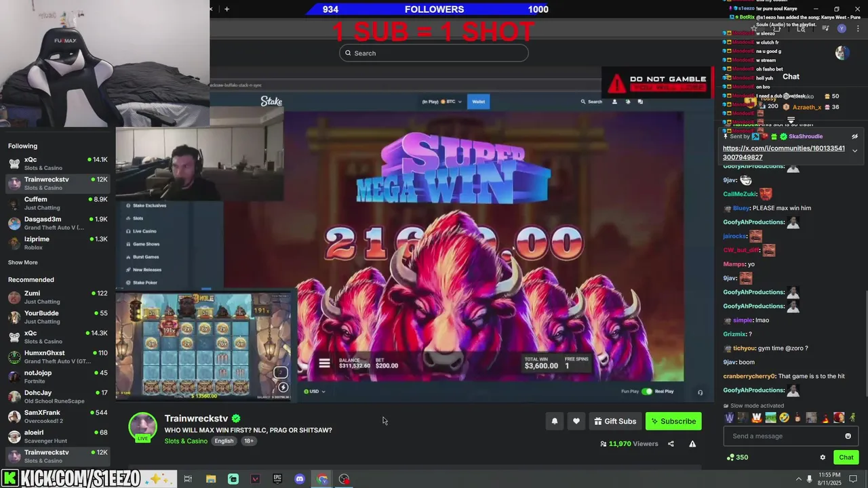Click the picture-in-picture slot game thumbnail
The height and width of the screenshot is (488, 868).
[x=203, y=346]
